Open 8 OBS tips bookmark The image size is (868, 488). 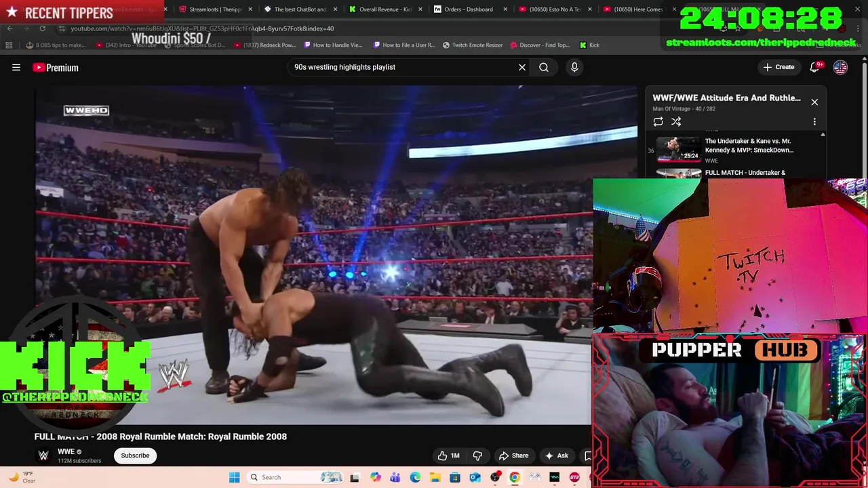pos(56,45)
